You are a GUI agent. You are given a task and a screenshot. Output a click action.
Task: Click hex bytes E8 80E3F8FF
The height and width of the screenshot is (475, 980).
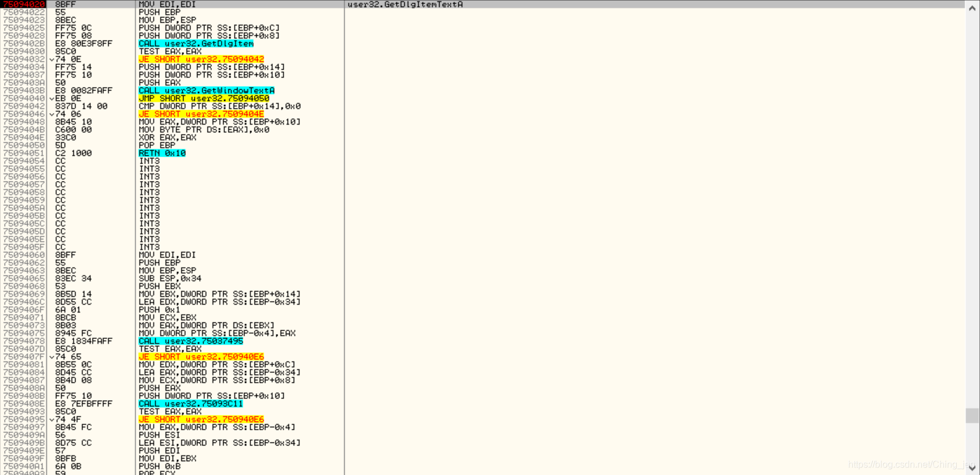click(x=84, y=43)
